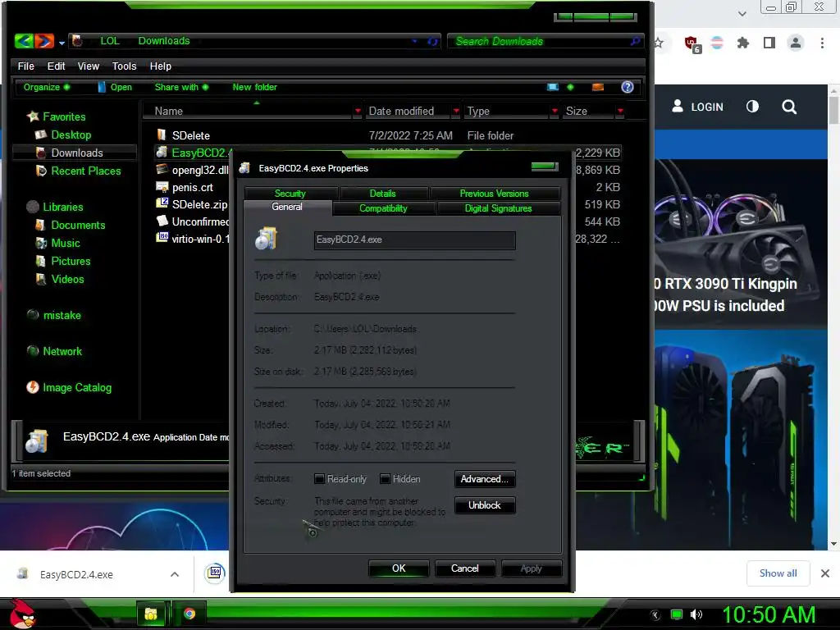Toggle the preview pane icon
Image resolution: width=840 pixels, height=630 pixels.
click(x=598, y=87)
